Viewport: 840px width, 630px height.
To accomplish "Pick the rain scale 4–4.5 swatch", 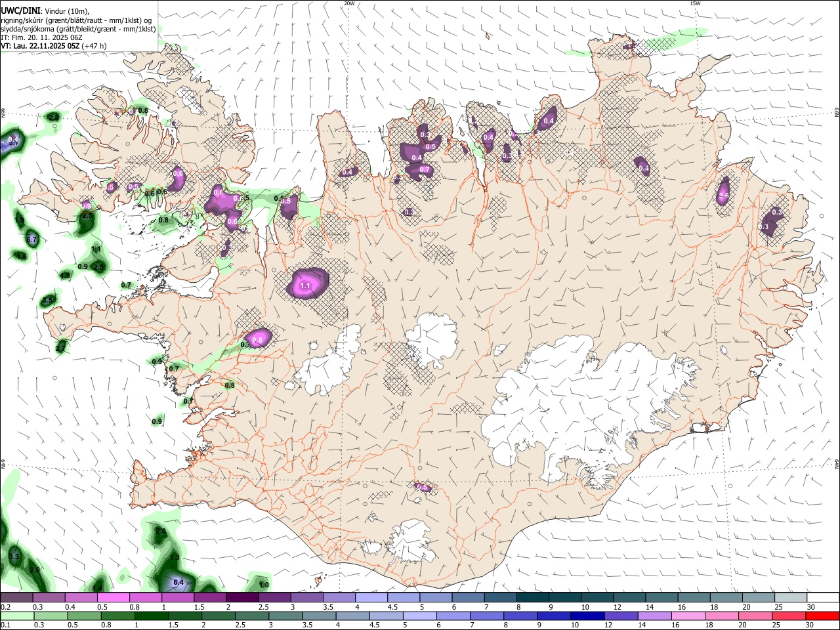I will [x=352, y=616].
